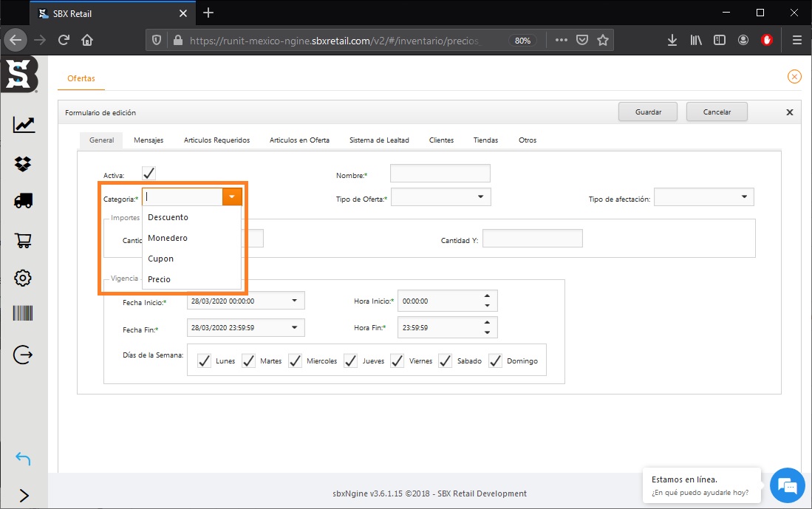Open the tracking protection shield icon

pos(157,40)
